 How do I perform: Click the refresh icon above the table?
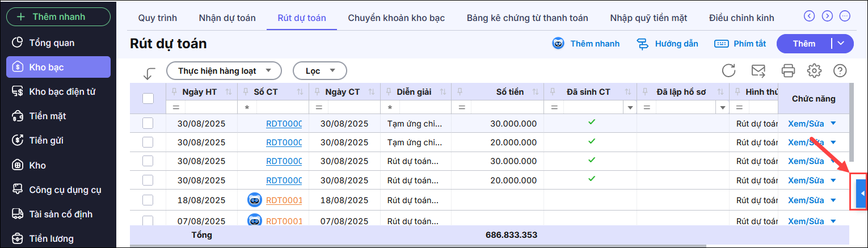point(729,71)
